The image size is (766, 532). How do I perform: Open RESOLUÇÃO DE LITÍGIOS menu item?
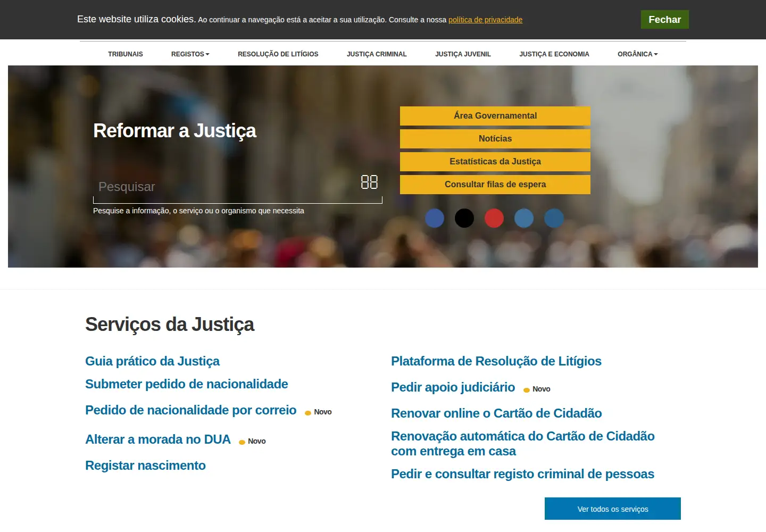(x=278, y=54)
